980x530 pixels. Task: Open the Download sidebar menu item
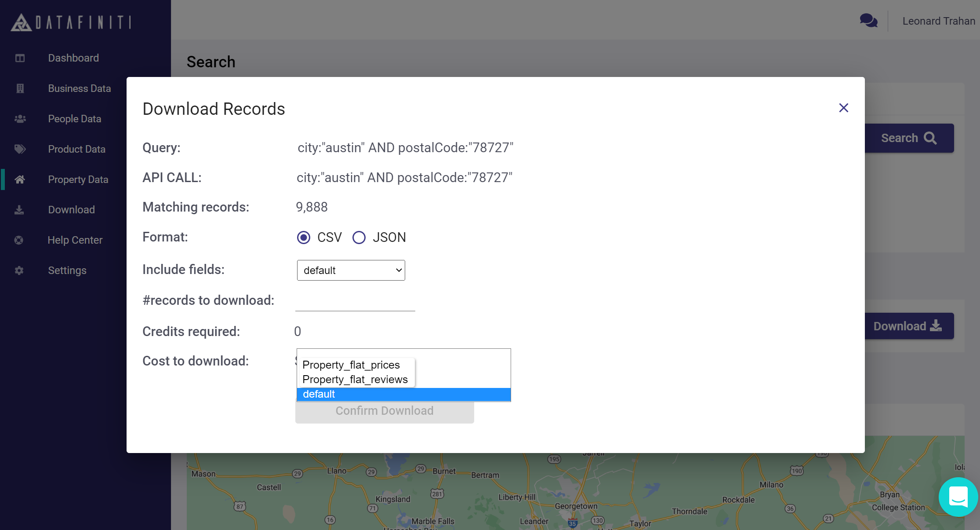click(71, 210)
